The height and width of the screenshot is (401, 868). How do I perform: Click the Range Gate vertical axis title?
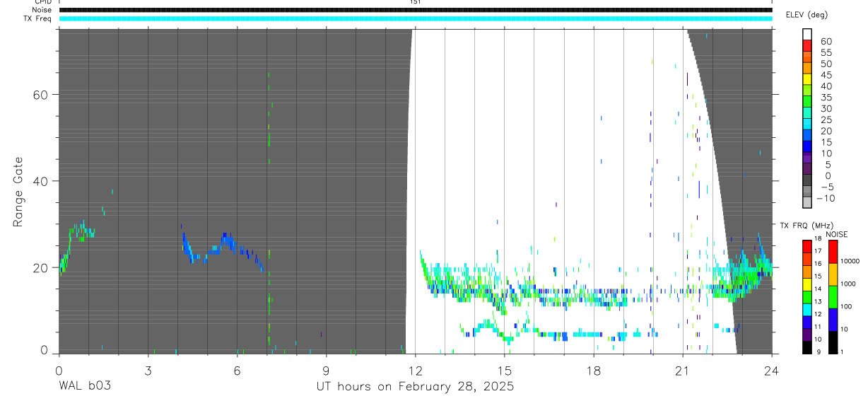(x=18, y=192)
